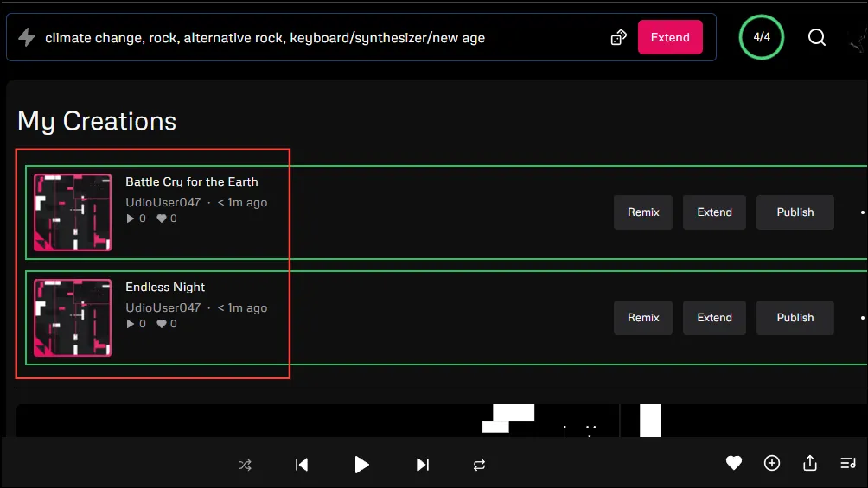
Task: Open more options for Endless Night track
Action: pyautogui.click(x=862, y=318)
